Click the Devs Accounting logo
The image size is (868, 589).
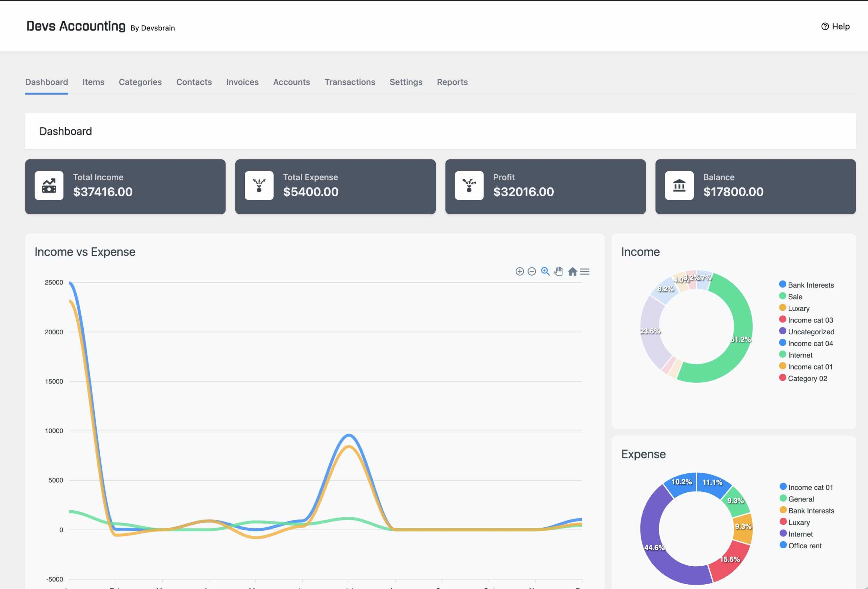point(76,26)
